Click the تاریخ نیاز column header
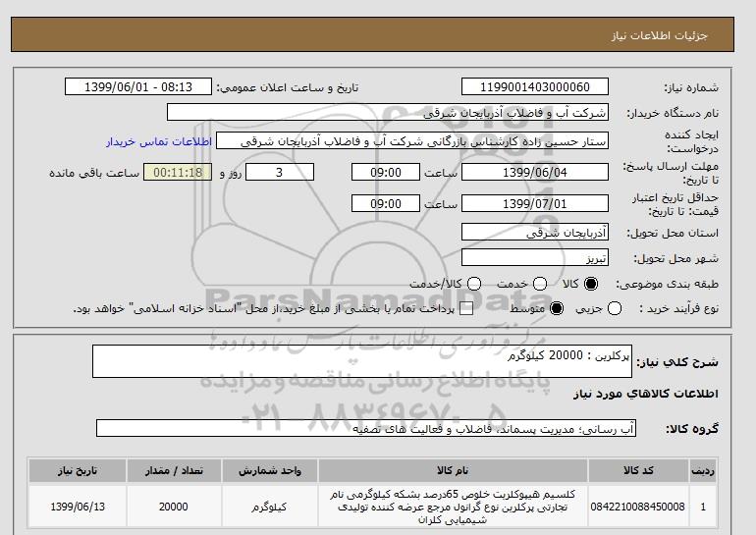756x535 pixels. 78,471
